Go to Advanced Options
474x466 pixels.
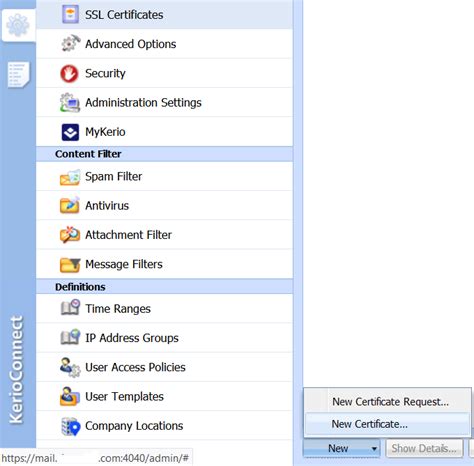[x=164, y=44]
